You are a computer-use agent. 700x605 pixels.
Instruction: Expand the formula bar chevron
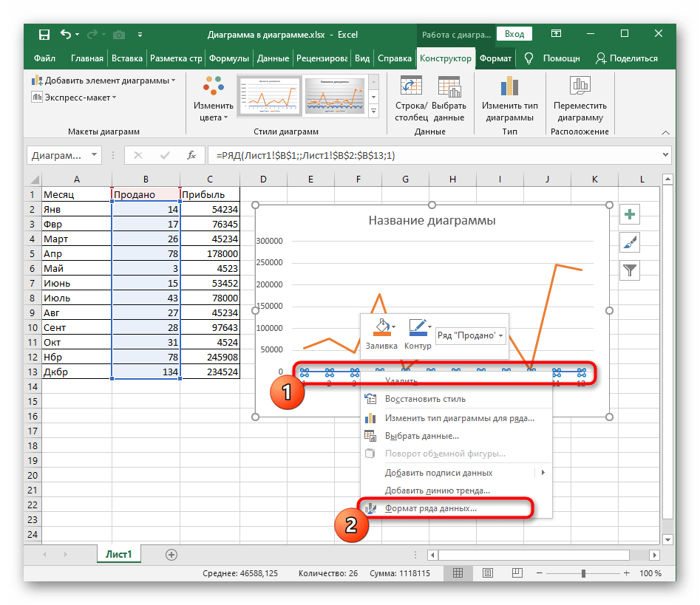[x=665, y=155]
